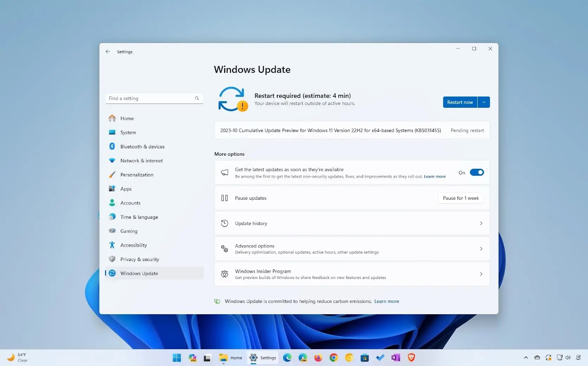Open the weather widget showing 54°F
The width and height of the screenshot is (588, 366).
(18, 358)
